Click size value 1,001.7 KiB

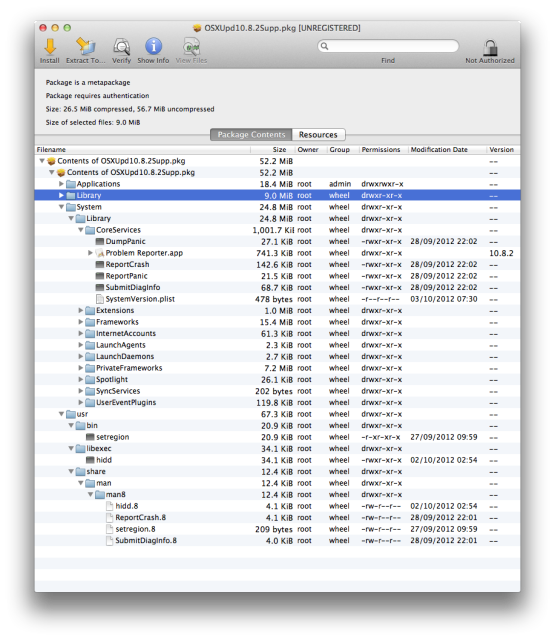click(273, 230)
